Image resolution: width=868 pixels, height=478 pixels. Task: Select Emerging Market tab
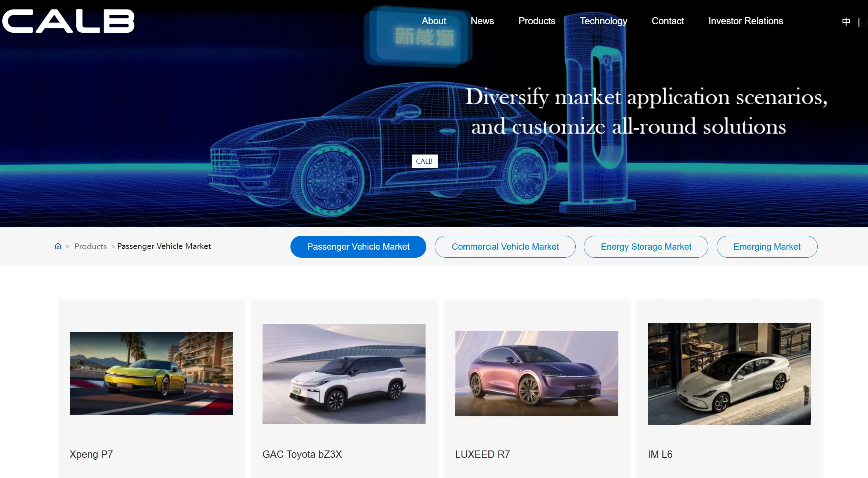767,247
